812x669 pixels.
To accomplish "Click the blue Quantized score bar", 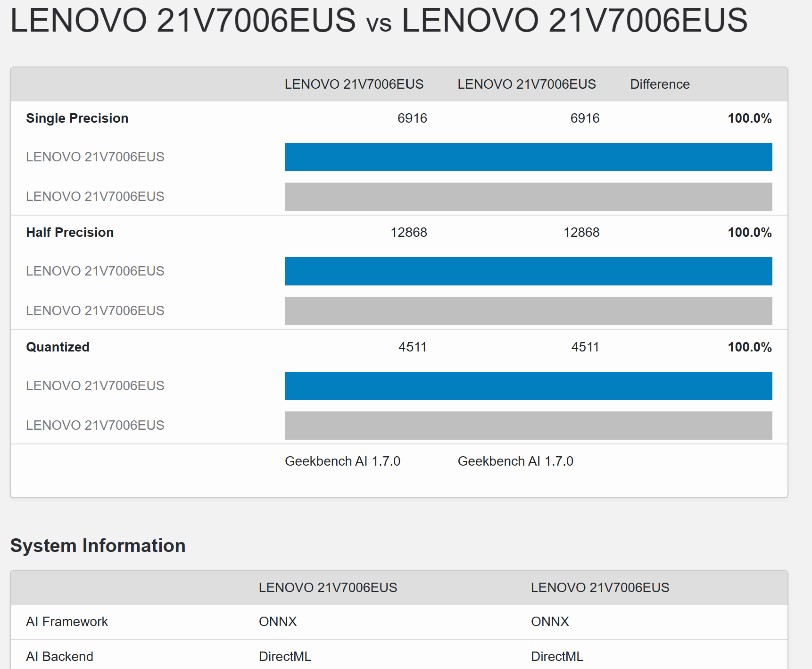I will (529, 386).
